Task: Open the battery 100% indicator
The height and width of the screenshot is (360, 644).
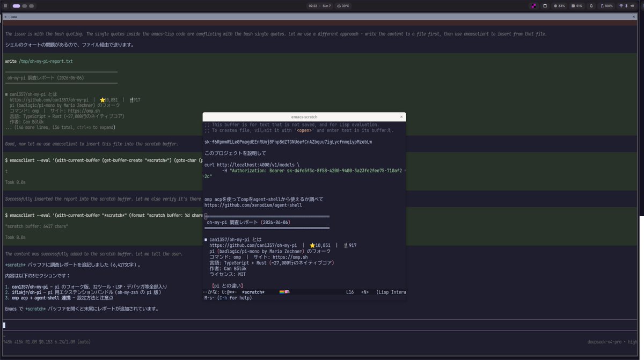Action: [x=606, y=6]
